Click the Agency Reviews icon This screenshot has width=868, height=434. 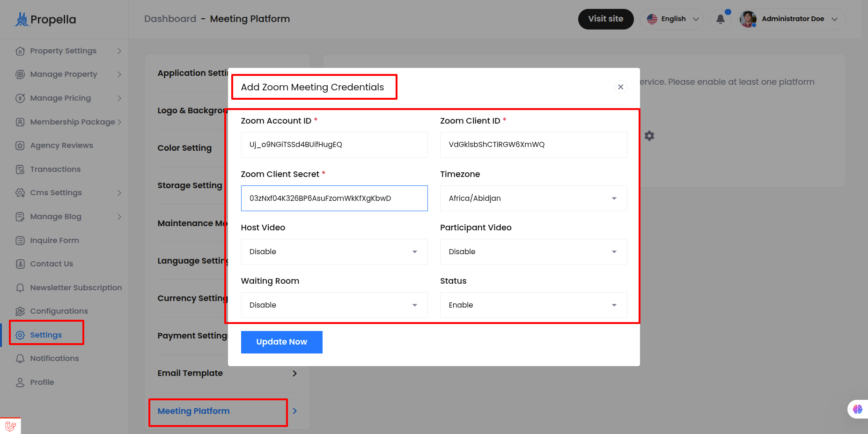20,145
